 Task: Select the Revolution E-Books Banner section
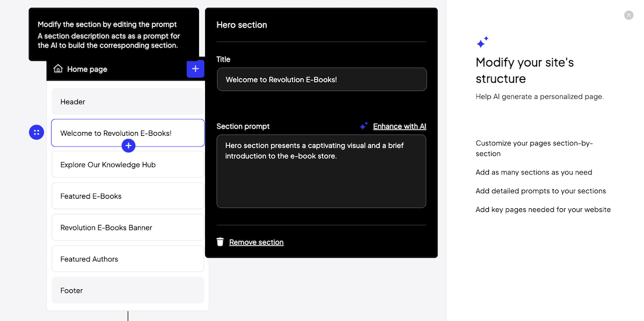tap(128, 227)
